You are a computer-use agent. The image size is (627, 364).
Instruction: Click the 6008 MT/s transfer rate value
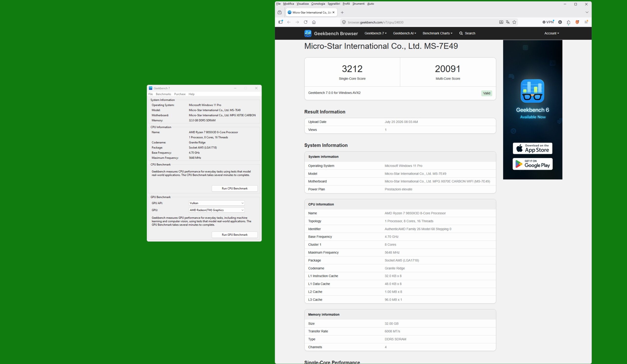coord(392,331)
